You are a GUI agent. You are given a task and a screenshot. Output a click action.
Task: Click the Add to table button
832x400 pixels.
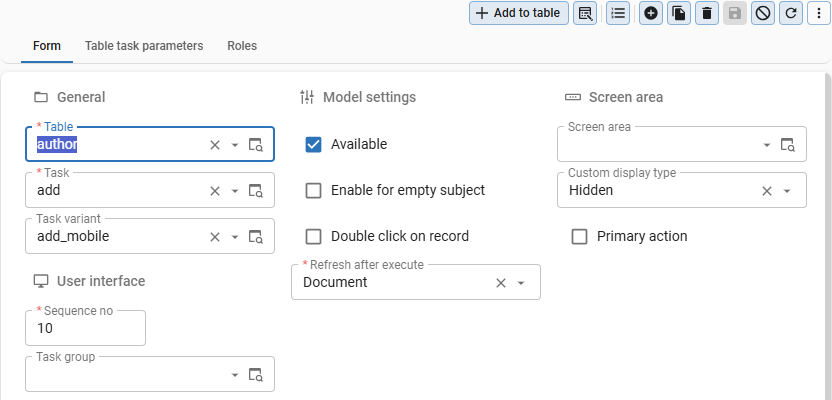[x=518, y=13]
